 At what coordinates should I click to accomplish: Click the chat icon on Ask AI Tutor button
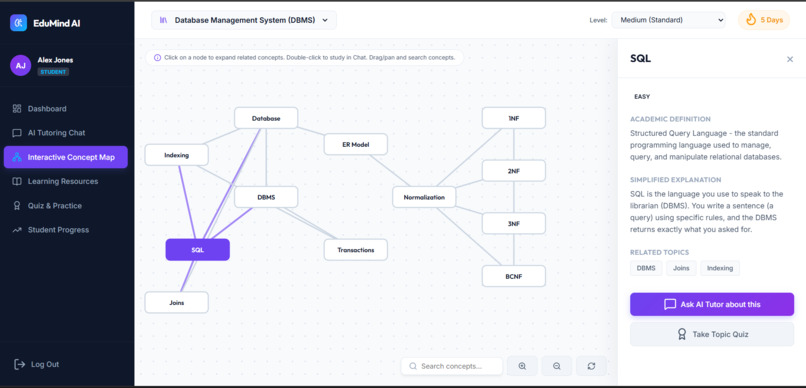coord(670,304)
